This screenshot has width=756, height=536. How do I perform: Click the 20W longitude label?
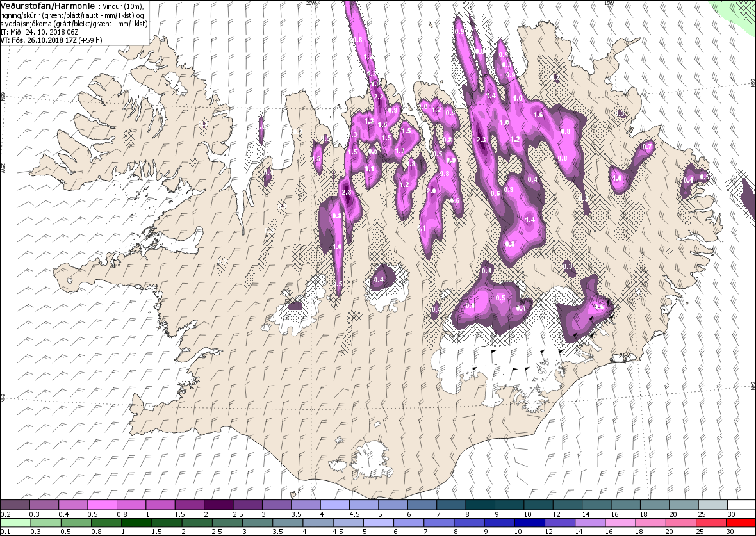(311, 3)
